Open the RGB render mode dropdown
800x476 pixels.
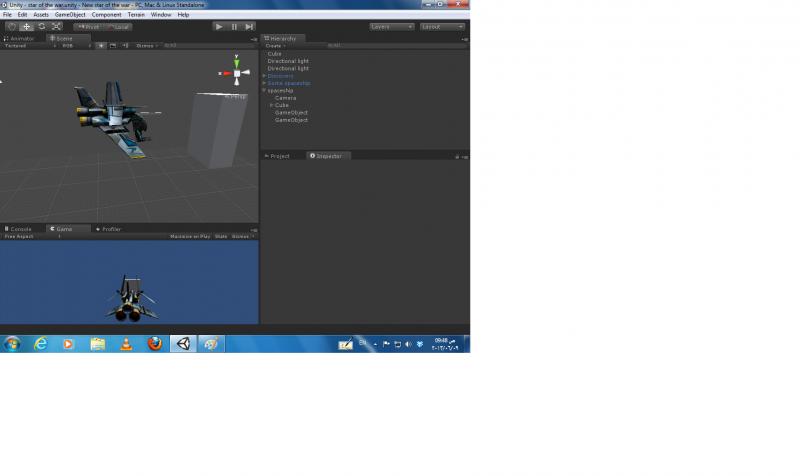(x=76, y=46)
